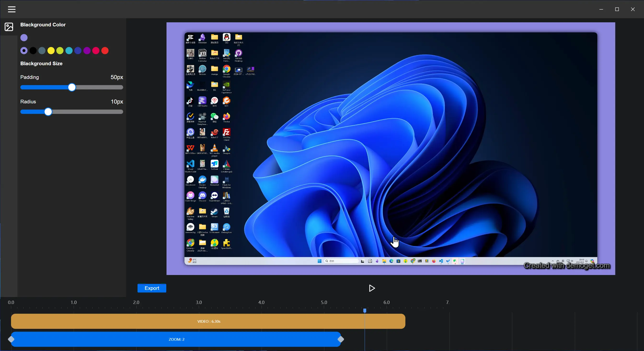
Task: Click the large current color preview circle
Action: point(24,38)
